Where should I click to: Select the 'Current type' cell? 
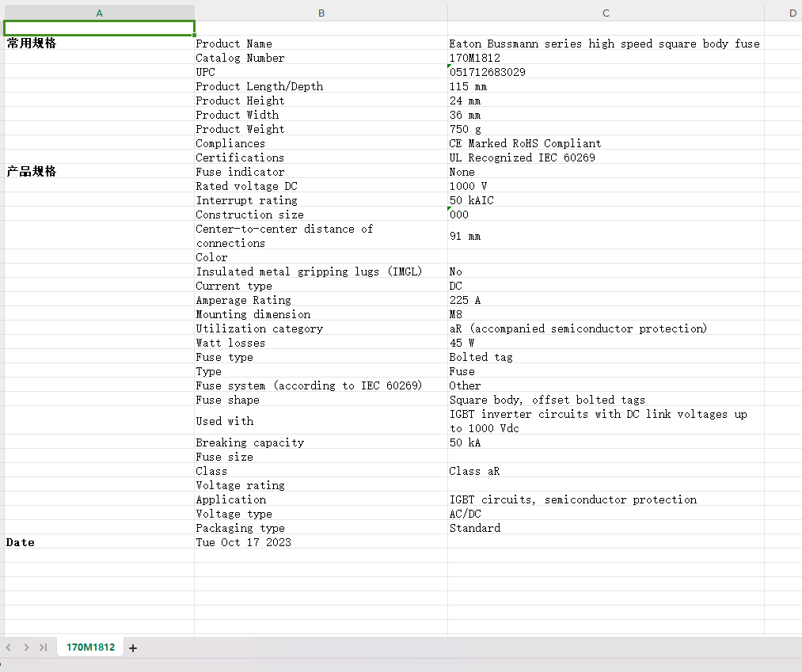pos(321,286)
